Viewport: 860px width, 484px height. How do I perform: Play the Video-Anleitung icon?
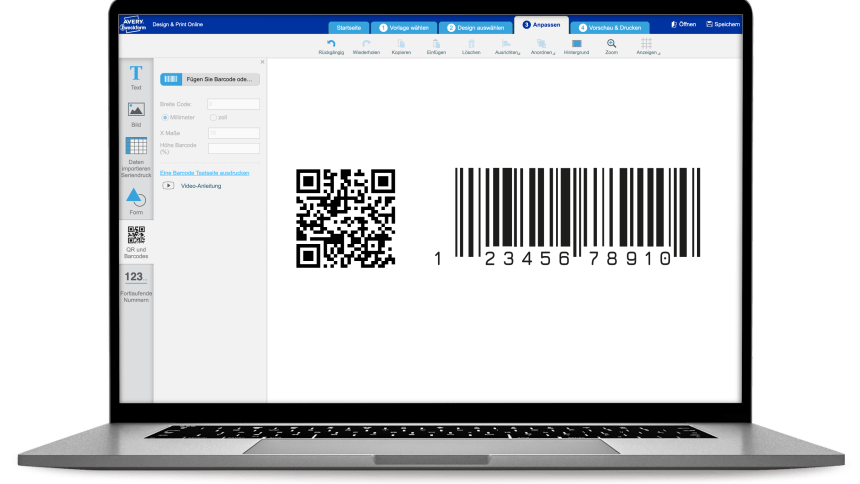coord(168,185)
